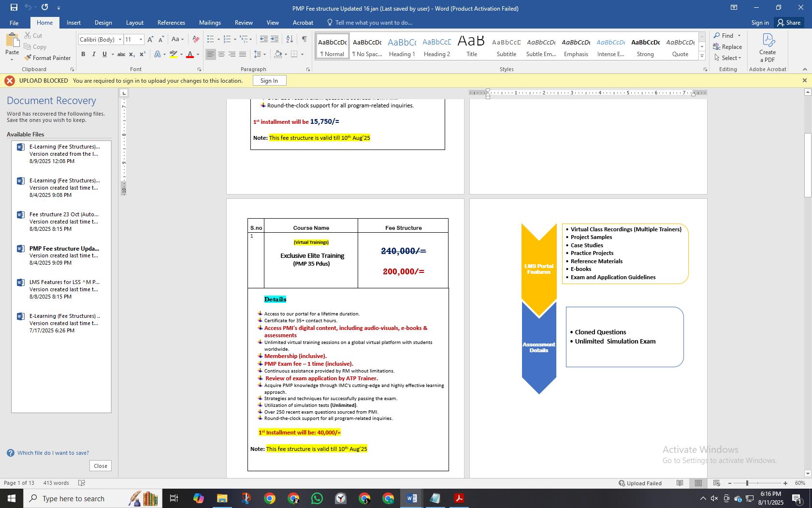Open the Numbering dropdown arrow
Image resolution: width=812 pixels, height=508 pixels.
(x=235, y=40)
